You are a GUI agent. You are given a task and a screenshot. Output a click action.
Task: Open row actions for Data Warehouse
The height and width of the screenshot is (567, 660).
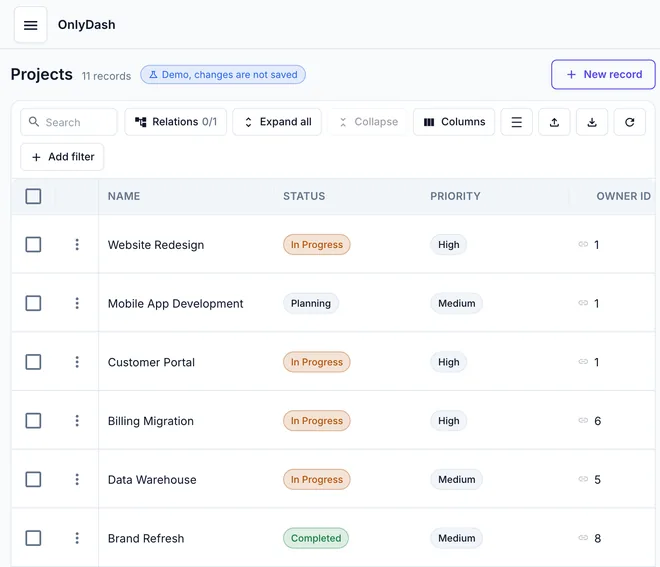pos(77,479)
